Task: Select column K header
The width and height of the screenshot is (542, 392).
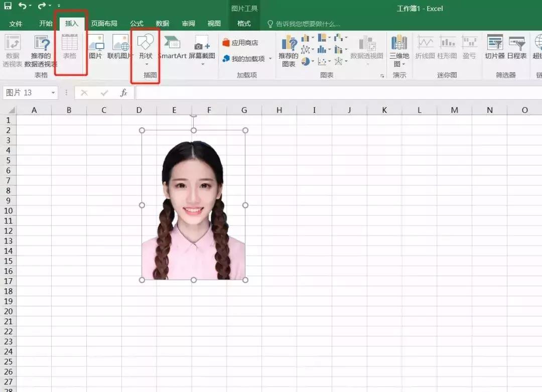Action: (384, 110)
